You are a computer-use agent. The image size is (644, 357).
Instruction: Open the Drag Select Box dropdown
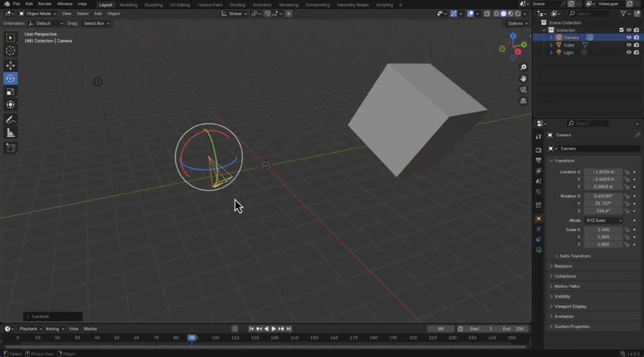coord(97,24)
